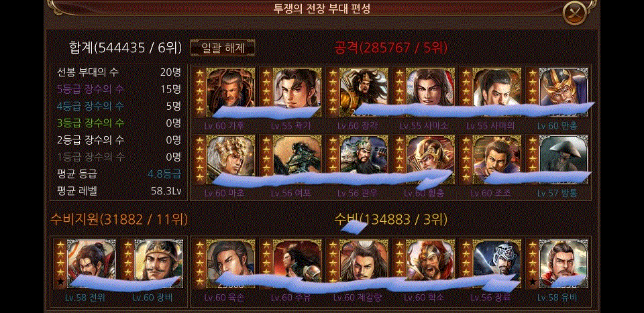Pick the Lv.55 사마의 general card
The image size is (644, 313).
[x=491, y=92]
